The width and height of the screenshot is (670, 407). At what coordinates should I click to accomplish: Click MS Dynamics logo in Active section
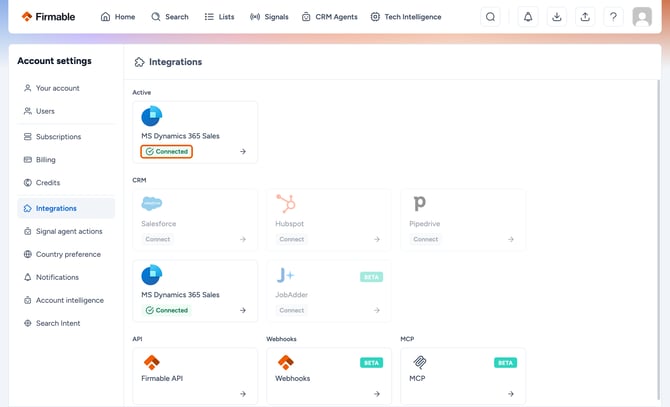152,116
